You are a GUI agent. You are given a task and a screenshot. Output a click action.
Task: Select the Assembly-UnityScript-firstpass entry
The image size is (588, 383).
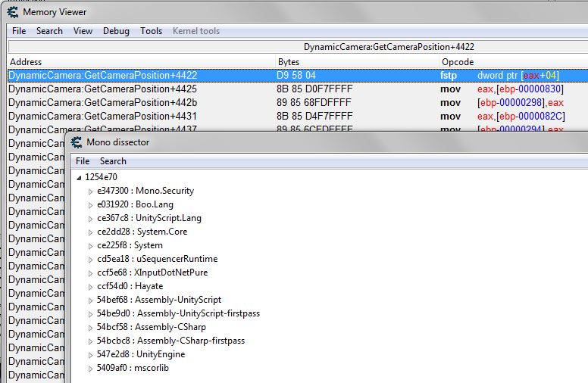197,313
